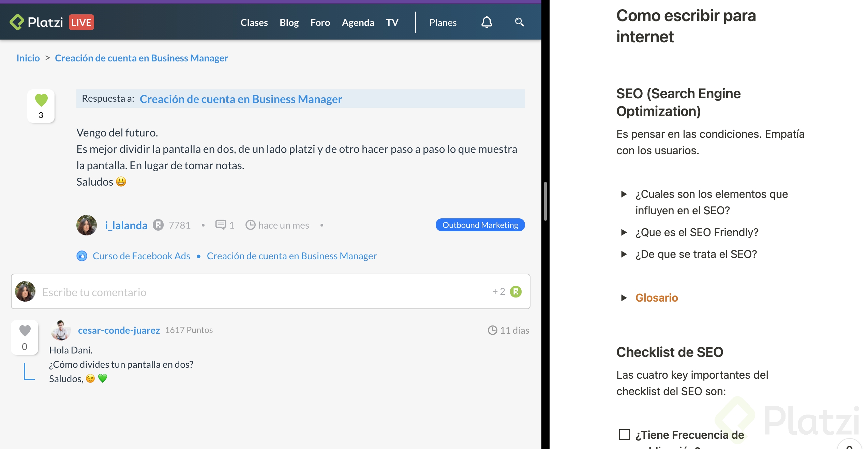The image size is (868, 449).
Task: Go to the Foro menu item
Action: (x=320, y=23)
